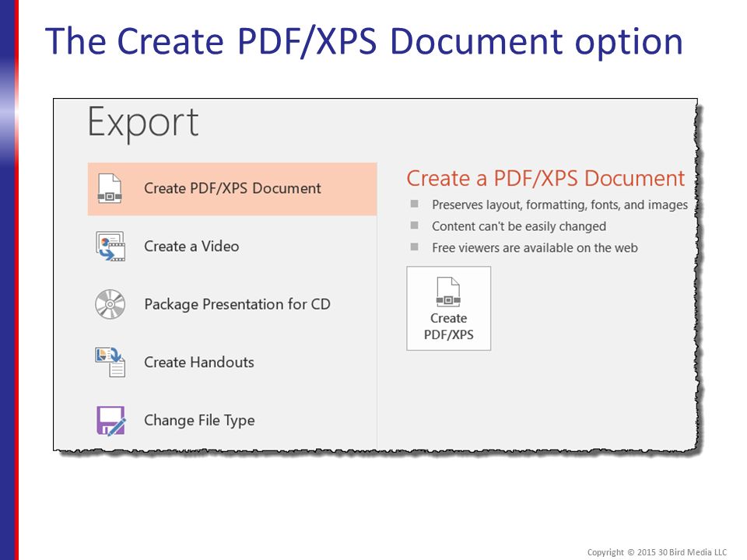
Task: Click 'Preserves layout, formatting, fonts, and images' text
Action: coord(559,205)
